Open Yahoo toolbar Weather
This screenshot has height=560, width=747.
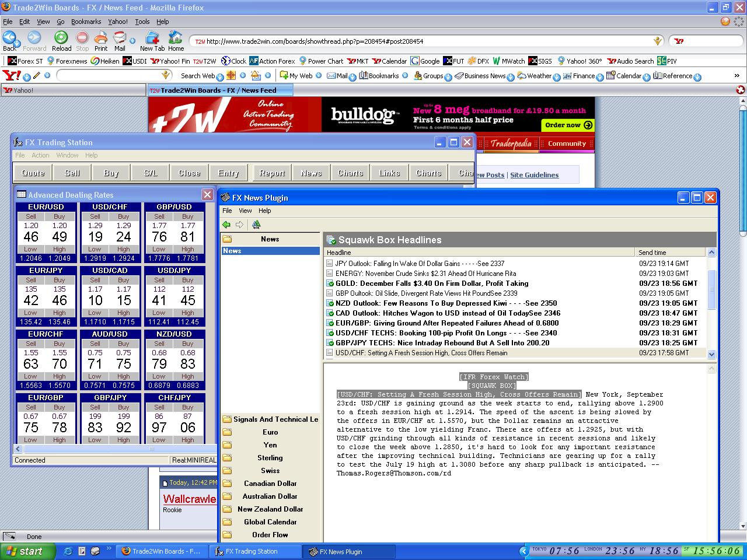click(535, 76)
